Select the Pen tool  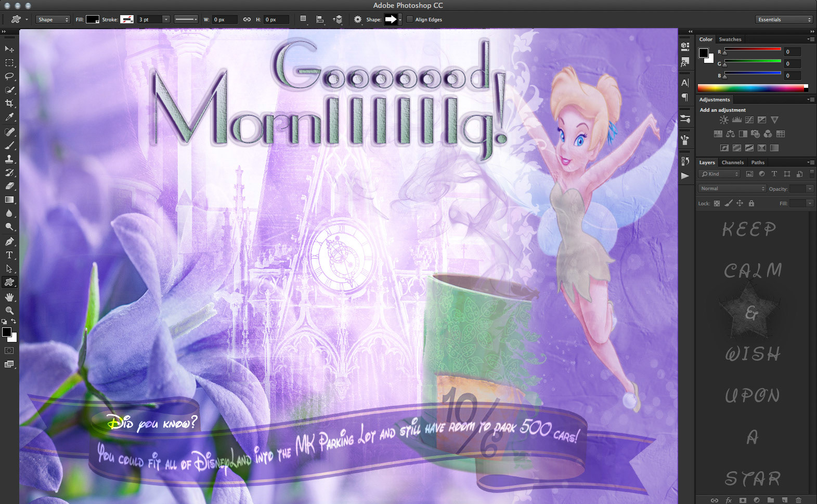pyautogui.click(x=9, y=242)
